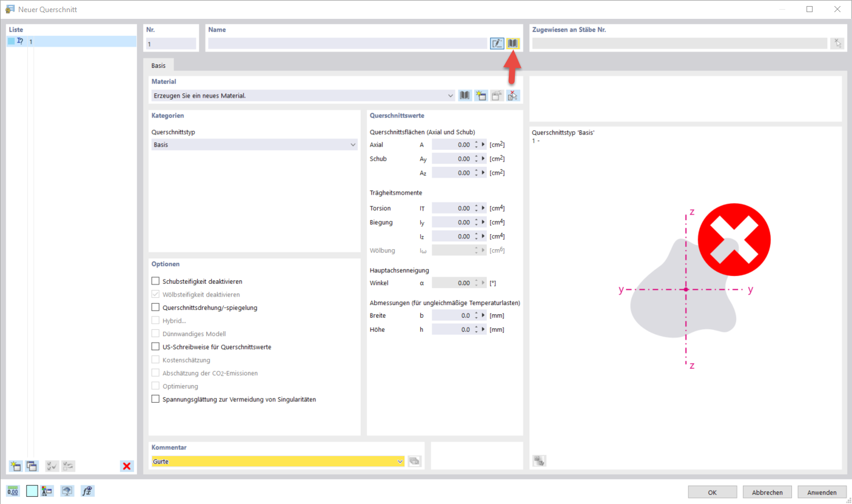The height and width of the screenshot is (504, 852).
Task: Click the Torsion IT value field
Action: pyautogui.click(x=452, y=208)
